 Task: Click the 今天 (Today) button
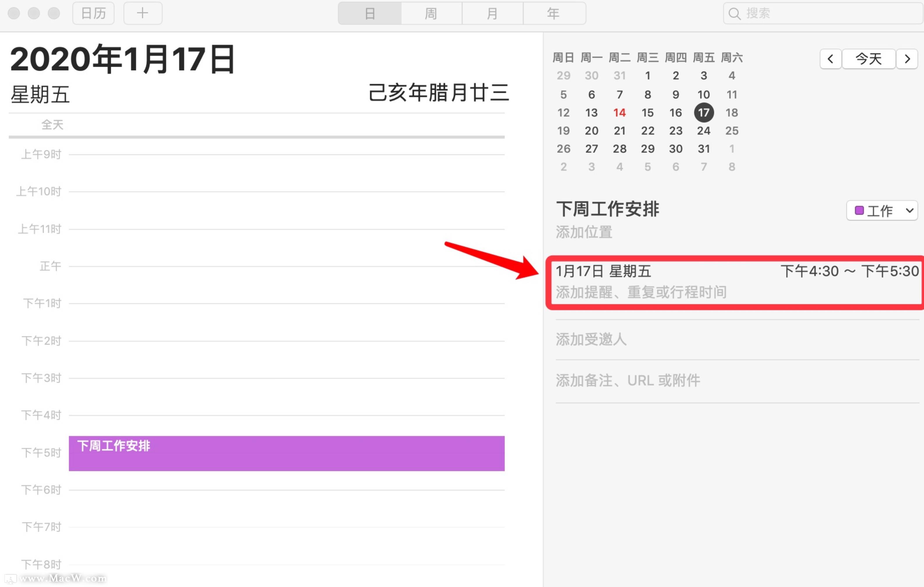868,59
